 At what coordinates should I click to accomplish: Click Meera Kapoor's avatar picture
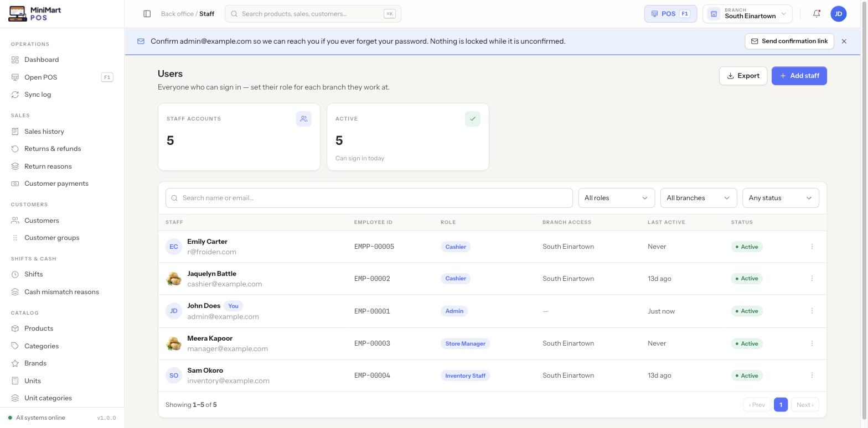pos(174,343)
